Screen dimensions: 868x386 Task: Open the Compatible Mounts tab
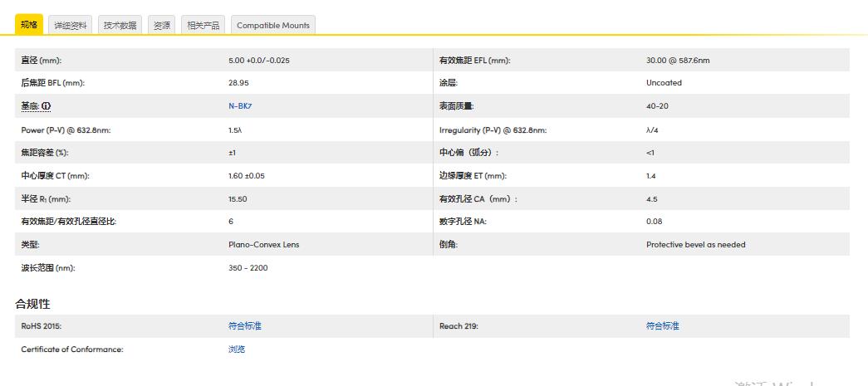tap(272, 25)
